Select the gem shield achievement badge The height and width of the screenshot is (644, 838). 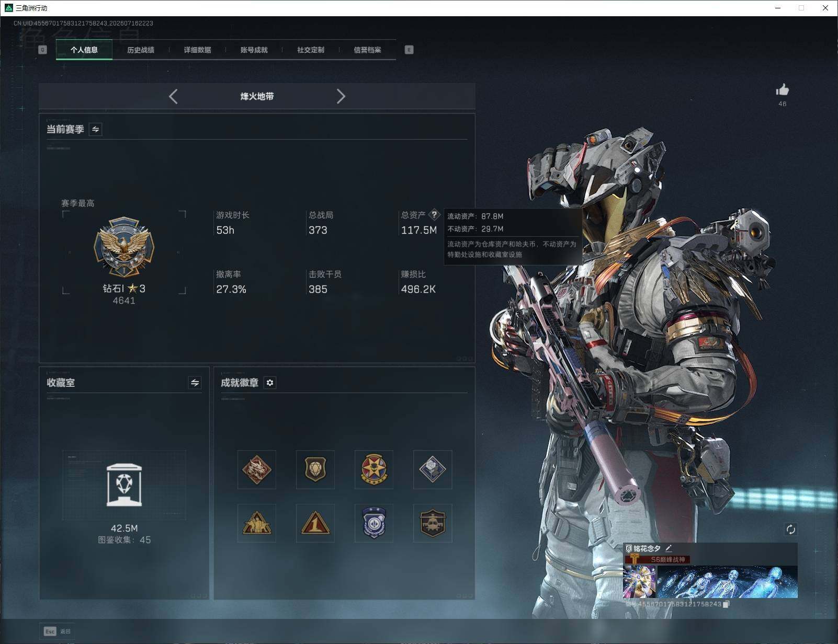coord(315,469)
